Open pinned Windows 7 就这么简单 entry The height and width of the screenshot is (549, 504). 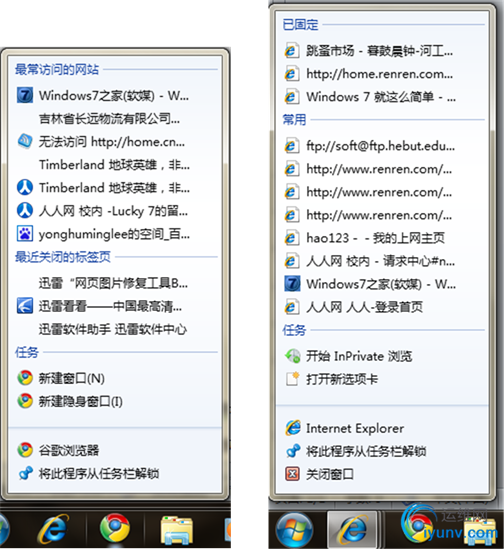[x=382, y=97]
